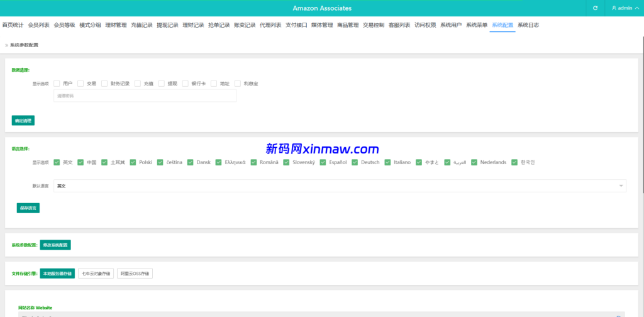Check the 用户 data cleanup checkbox
This screenshot has width=644, height=317.
tap(57, 84)
